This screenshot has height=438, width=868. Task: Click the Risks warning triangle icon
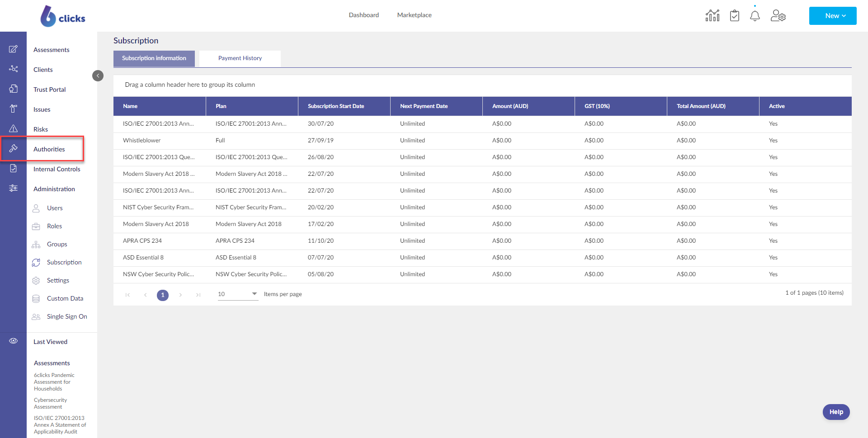coord(14,128)
